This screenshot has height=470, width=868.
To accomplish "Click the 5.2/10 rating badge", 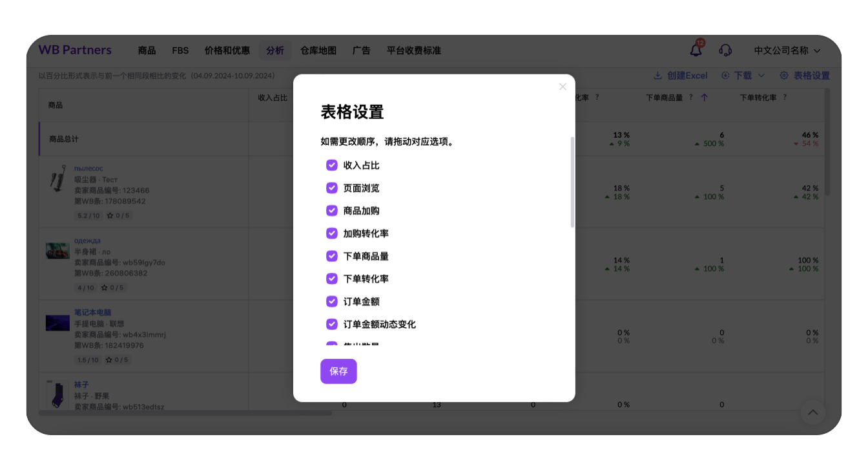I will [x=88, y=216].
